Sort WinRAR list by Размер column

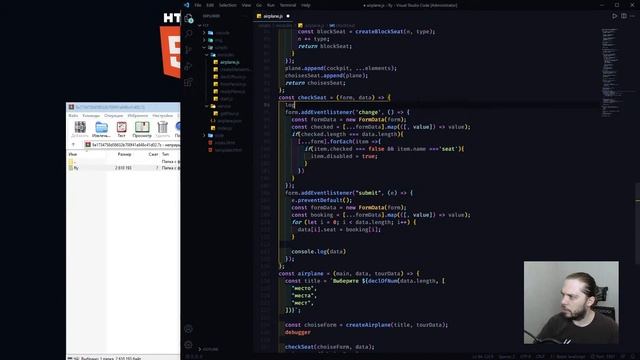coord(124,154)
